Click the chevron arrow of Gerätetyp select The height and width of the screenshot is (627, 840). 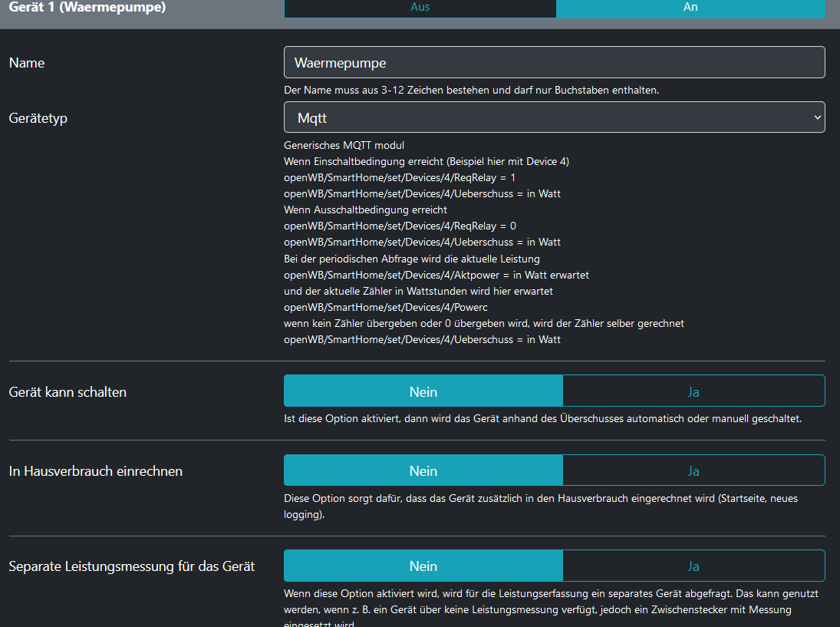point(816,118)
